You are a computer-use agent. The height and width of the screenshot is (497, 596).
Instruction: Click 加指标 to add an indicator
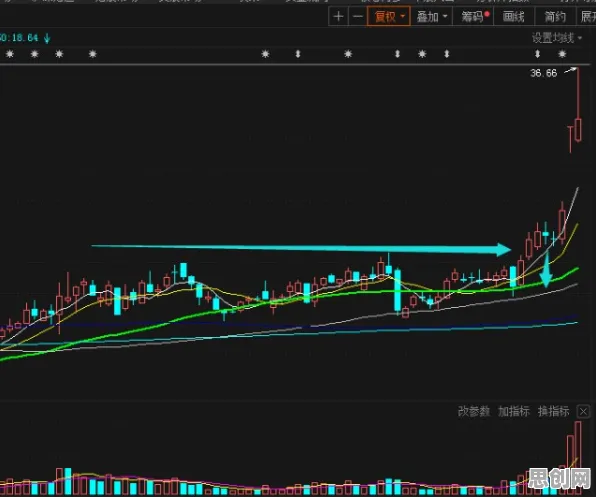point(514,411)
